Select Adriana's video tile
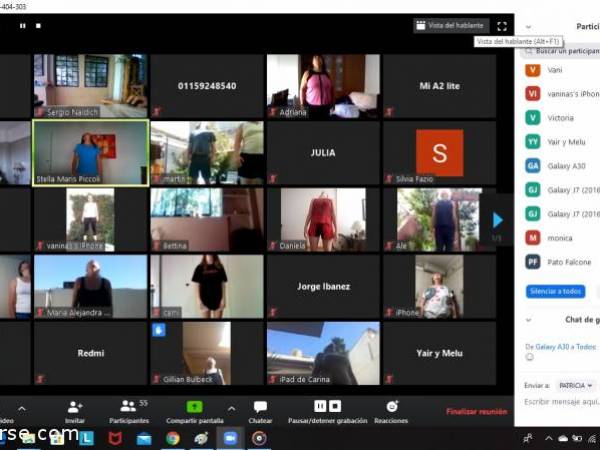Image resolution: width=600 pixels, height=450 pixels. [323, 86]
